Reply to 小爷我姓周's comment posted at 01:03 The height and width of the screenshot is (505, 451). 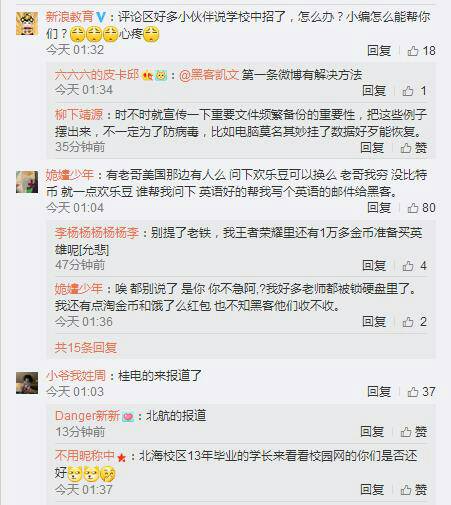(x=379, y=392)
